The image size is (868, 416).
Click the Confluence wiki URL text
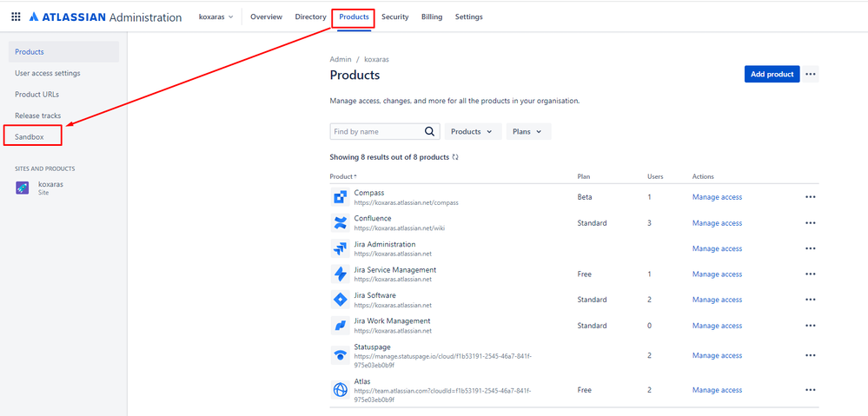tap(399, 228)
